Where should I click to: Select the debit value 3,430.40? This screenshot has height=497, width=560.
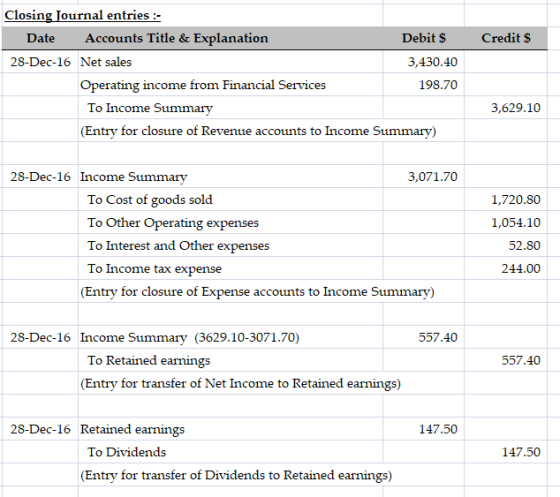432,62
